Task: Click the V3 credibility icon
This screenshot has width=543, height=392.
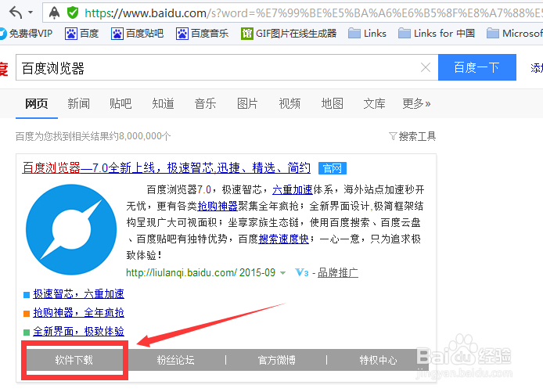Action: (302, 272)
